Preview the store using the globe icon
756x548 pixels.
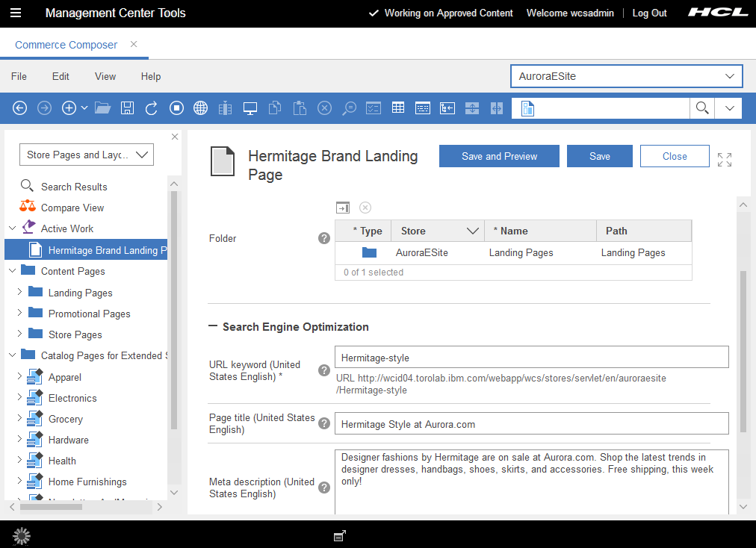(200, 108)
